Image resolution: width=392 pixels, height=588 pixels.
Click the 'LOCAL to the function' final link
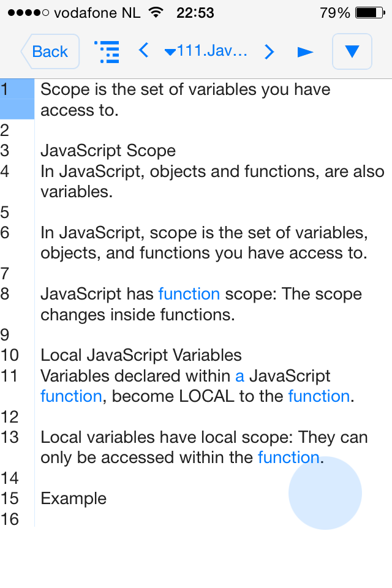pyautogui.click(x=319, y=396)
